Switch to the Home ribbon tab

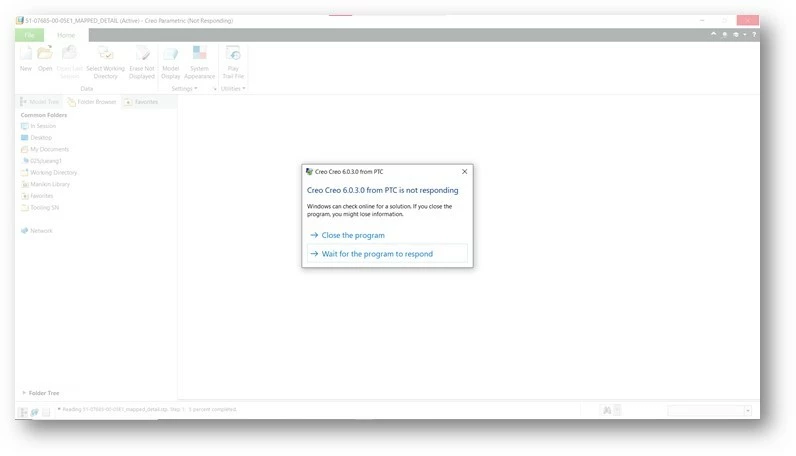click(66, 35)
